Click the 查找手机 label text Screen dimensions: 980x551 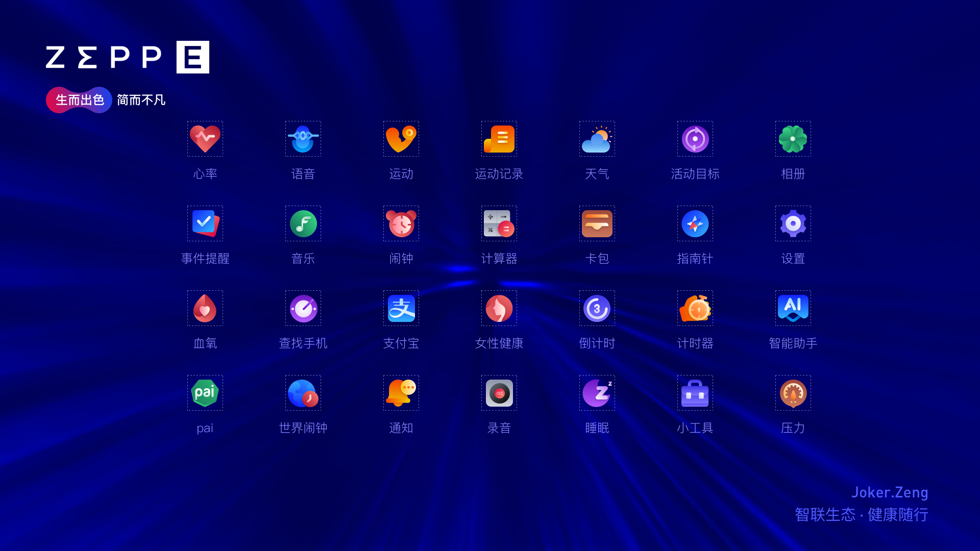tap(303, 343)
